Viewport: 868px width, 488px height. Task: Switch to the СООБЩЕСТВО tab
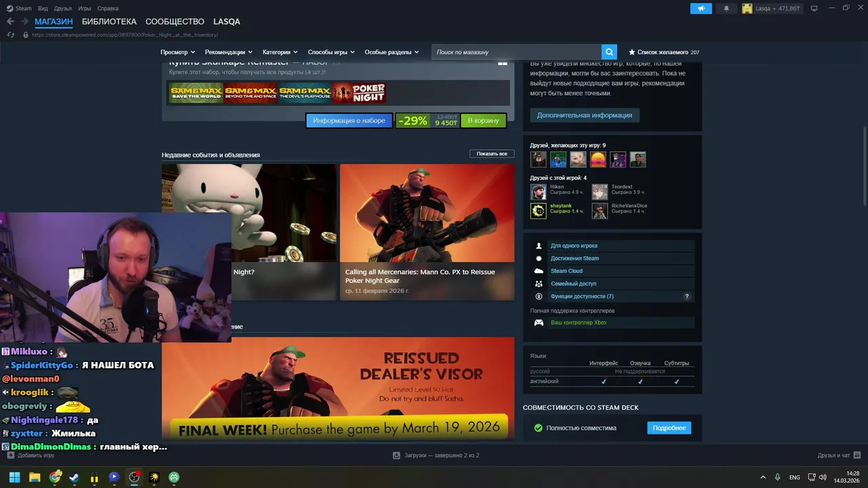(x=175, y=22)
